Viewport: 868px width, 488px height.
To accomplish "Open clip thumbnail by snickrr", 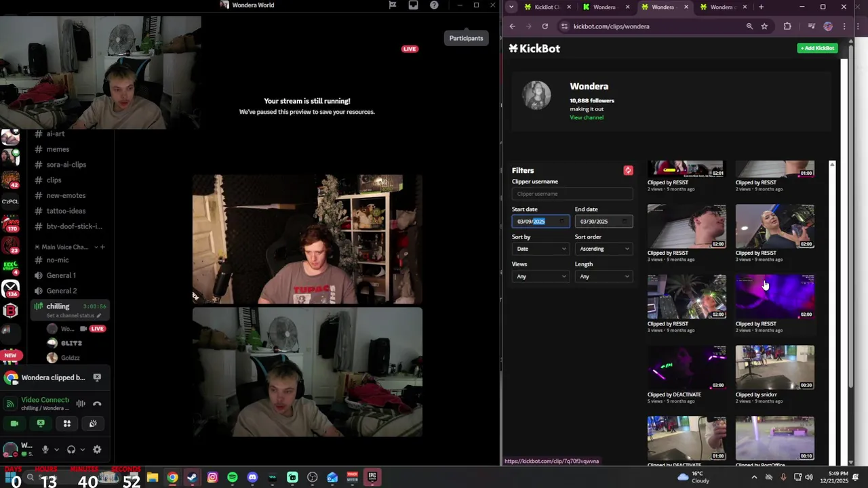I will [775, 367].
